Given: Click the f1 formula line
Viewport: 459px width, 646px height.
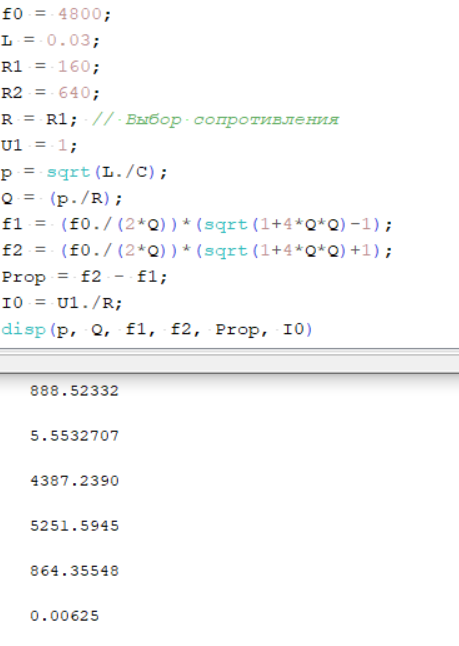Looking at the screenshot, I should coord(197,225).
